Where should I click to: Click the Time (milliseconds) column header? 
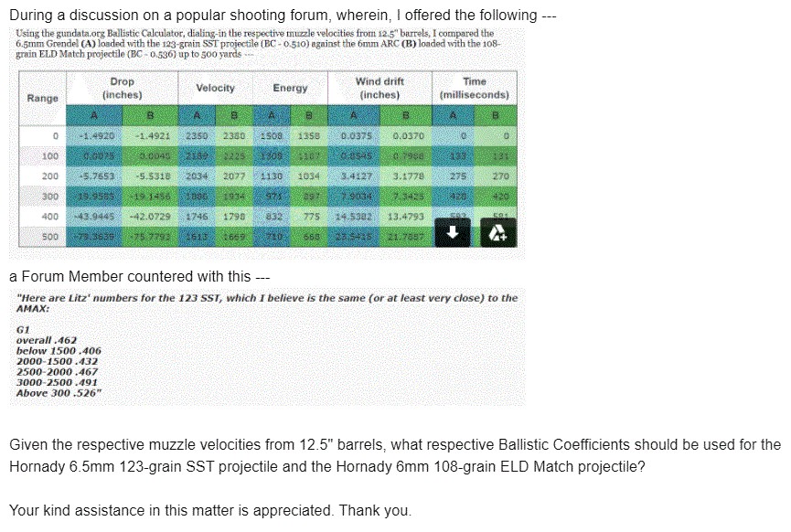click(475, 88)
